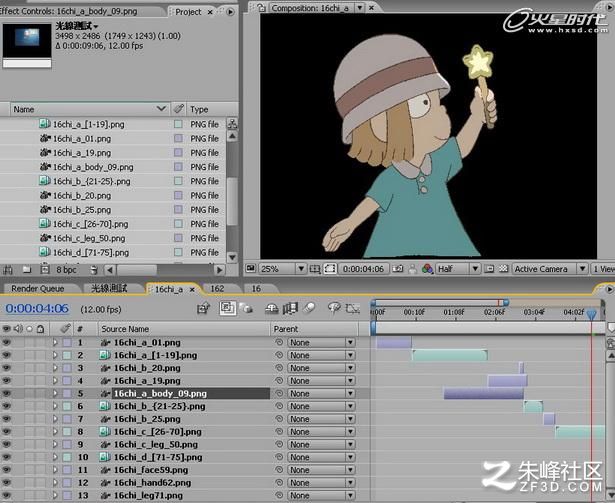This screenshot has width=615, height=503.
Task: Enable Frame Blending icon in timeline
Action: [x=290, y=309]
